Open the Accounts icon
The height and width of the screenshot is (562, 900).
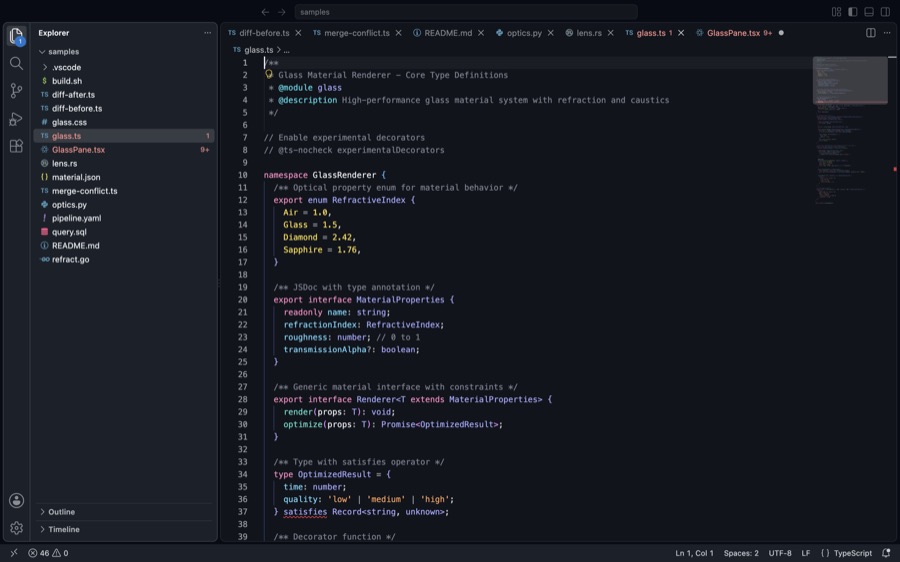point(16,500)
